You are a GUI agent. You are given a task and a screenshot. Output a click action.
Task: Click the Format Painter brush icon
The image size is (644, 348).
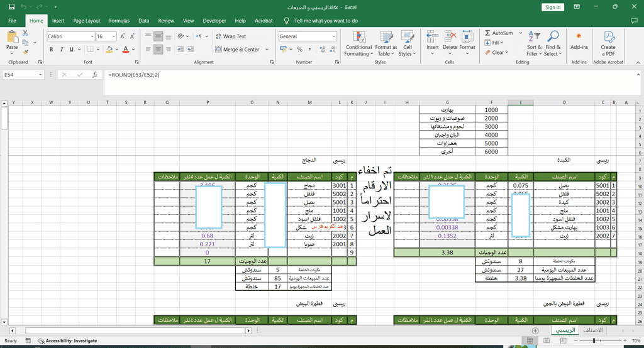[25, 52]
